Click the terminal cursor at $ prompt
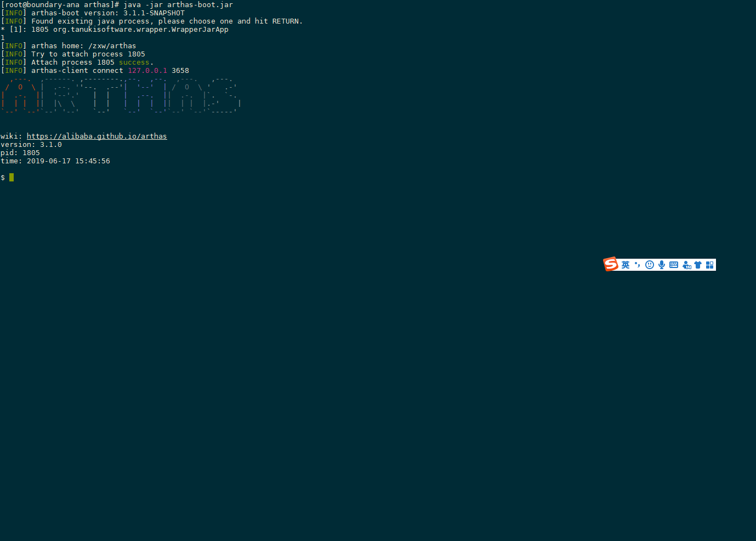 click(x=12, y=178)
